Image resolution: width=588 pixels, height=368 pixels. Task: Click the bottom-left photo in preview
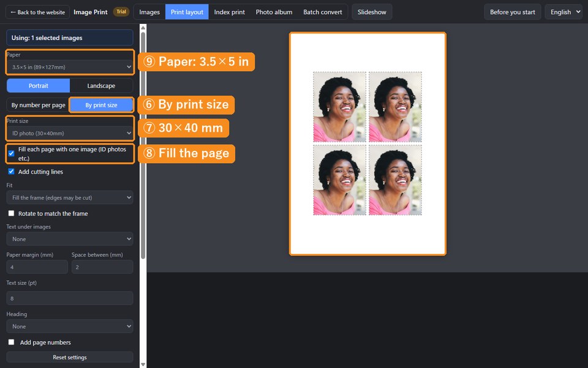[x=339, y=180]
